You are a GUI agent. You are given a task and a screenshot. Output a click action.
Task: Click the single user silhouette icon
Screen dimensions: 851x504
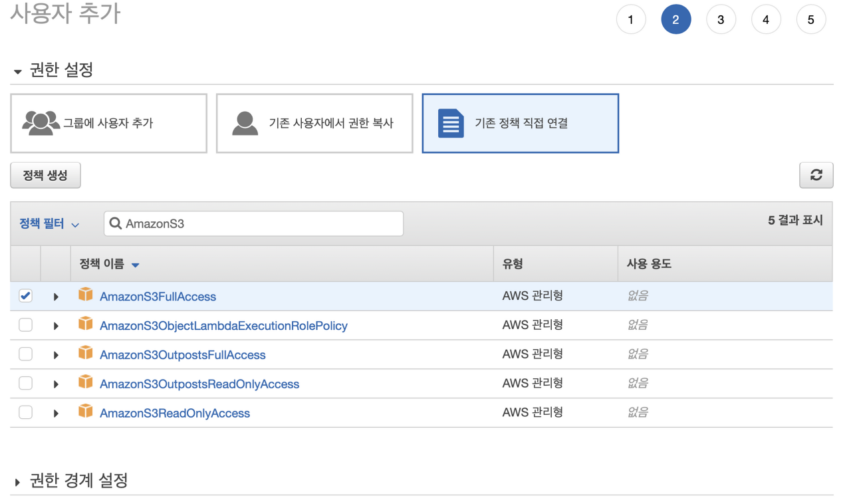245,123
